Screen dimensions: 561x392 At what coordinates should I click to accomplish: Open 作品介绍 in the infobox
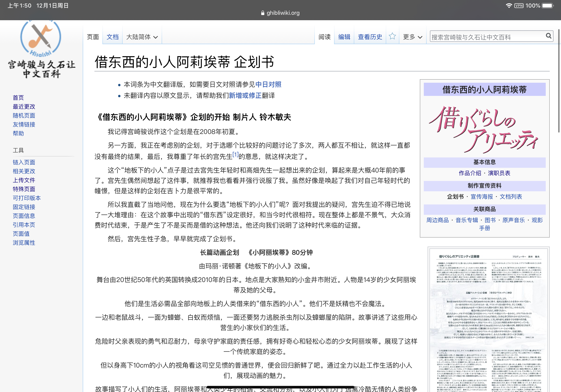[x=470, y=173]
